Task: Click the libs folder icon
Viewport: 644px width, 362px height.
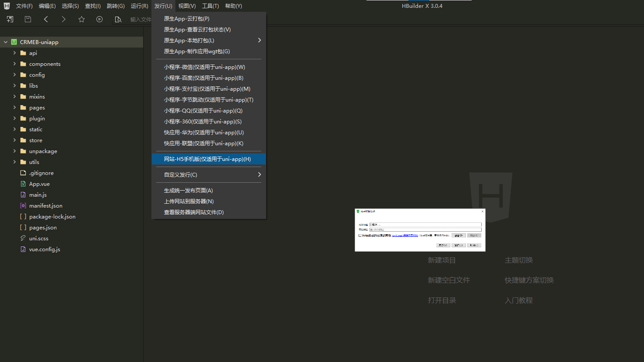Action: click(x=23, y=85)
